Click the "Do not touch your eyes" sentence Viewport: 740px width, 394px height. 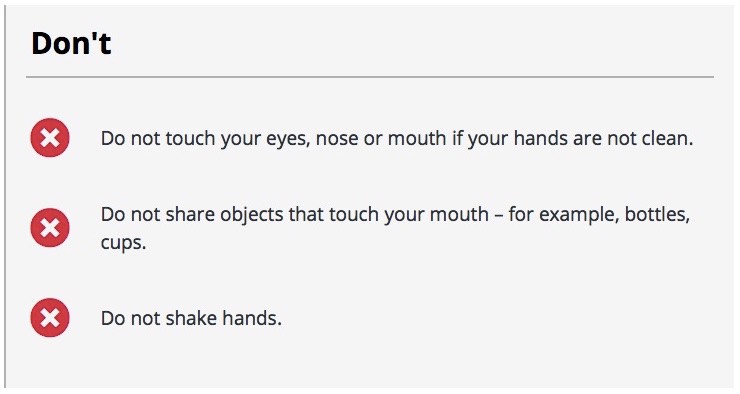(397, 139)
